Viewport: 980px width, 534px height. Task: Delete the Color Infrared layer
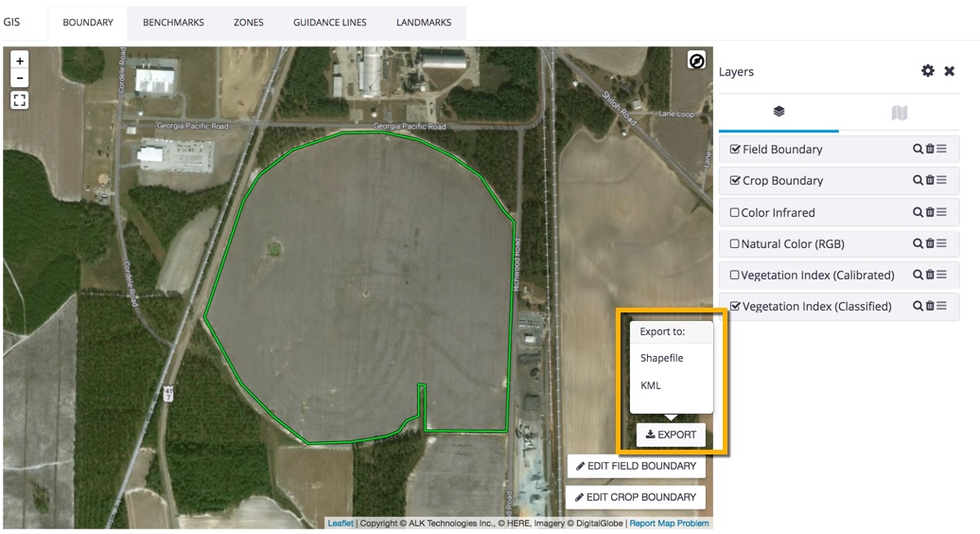pyautogui.click(x=930, y=212)
